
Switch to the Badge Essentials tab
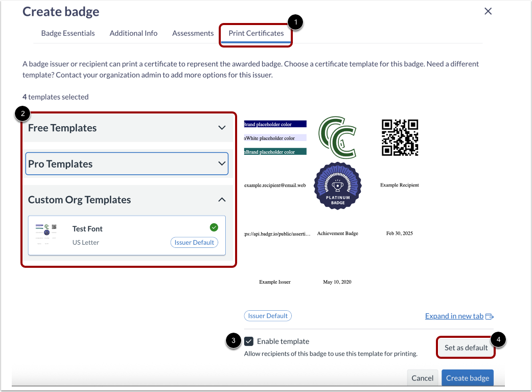click(x=68, y=33)
